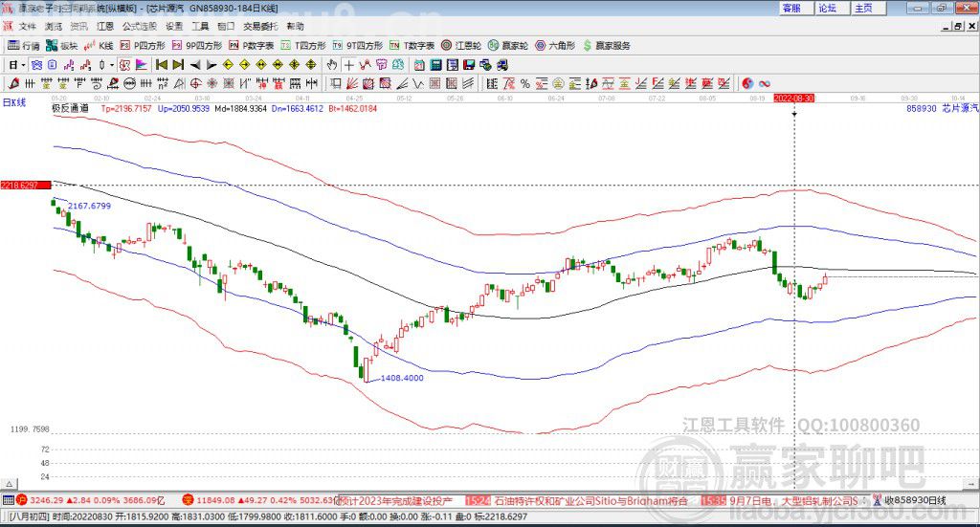Jump to last bar icon

click(178, 65)
